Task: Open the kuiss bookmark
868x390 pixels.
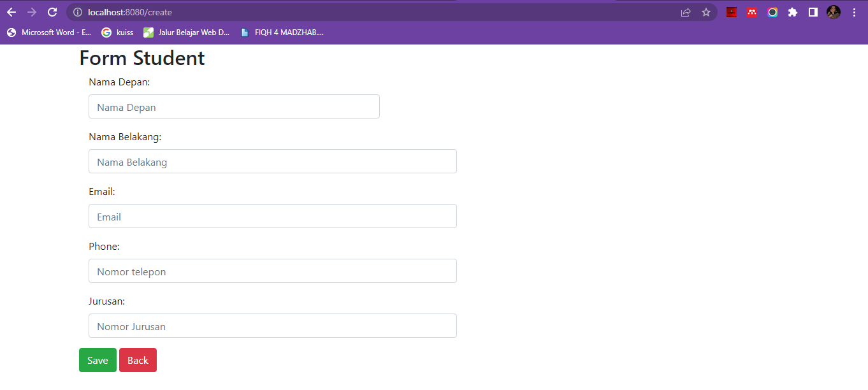Action: tap(118, 32)
